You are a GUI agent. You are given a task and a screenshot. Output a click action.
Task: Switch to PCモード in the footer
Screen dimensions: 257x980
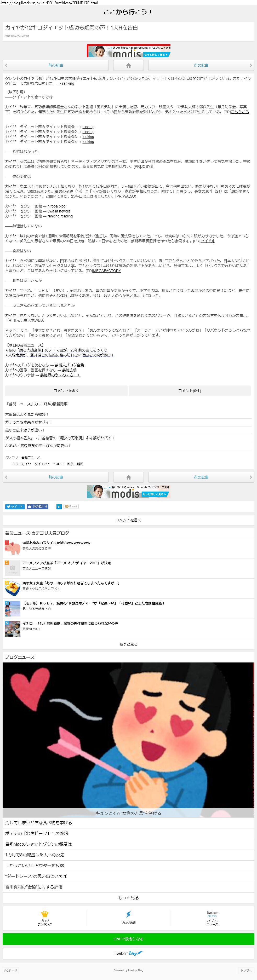point(11,971)
